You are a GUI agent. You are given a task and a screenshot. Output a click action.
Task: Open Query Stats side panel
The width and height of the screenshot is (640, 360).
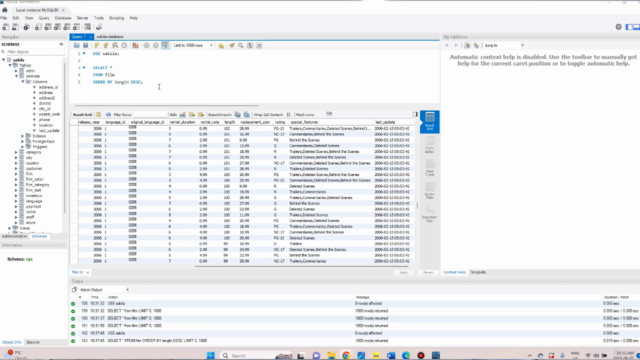pos(429,190)
